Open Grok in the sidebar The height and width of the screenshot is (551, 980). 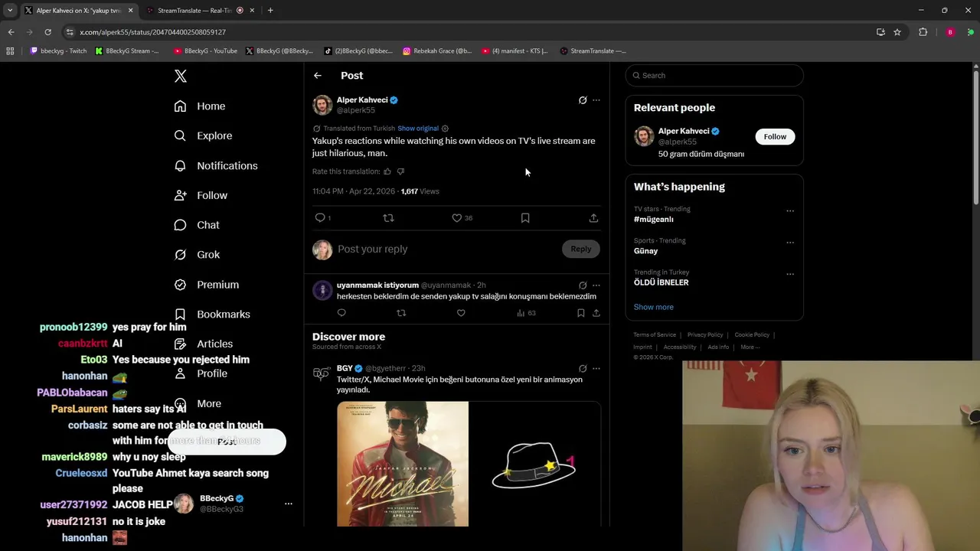(197, 254)
